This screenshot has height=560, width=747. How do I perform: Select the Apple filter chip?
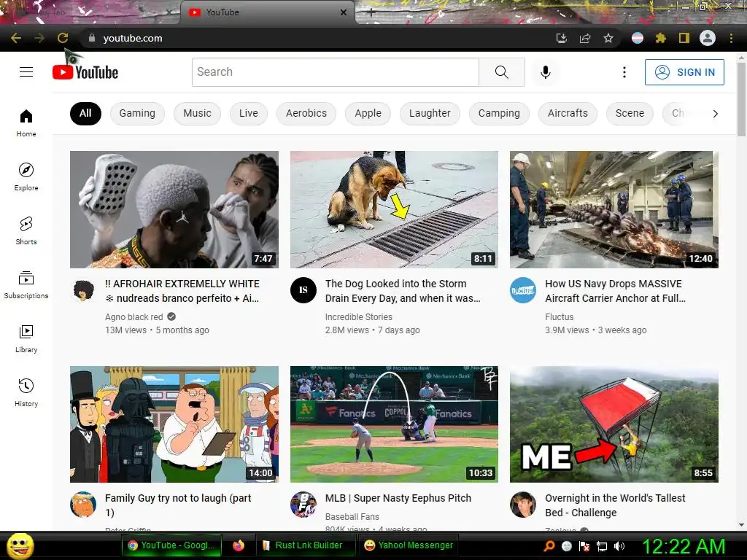pyautogui.click(x=368, y=113)
